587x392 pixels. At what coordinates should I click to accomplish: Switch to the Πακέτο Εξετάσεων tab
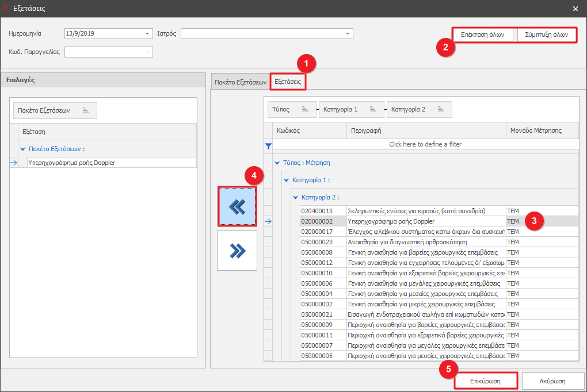[x=240, y=82]
